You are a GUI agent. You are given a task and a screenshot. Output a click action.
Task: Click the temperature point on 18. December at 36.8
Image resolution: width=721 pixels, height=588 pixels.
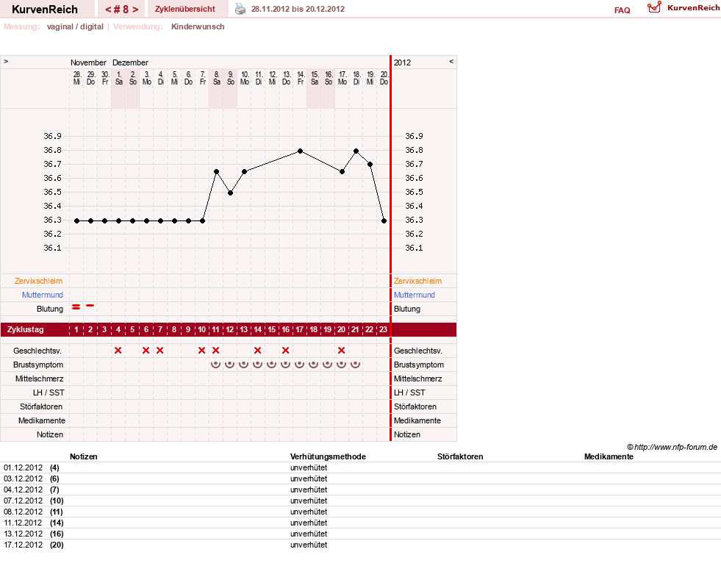356,151
